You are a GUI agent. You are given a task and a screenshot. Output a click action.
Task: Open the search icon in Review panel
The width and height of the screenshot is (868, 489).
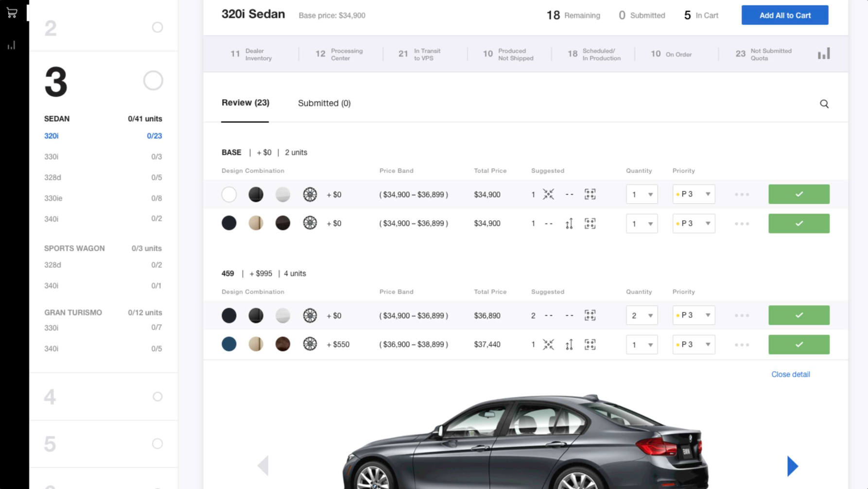[824, 104]
